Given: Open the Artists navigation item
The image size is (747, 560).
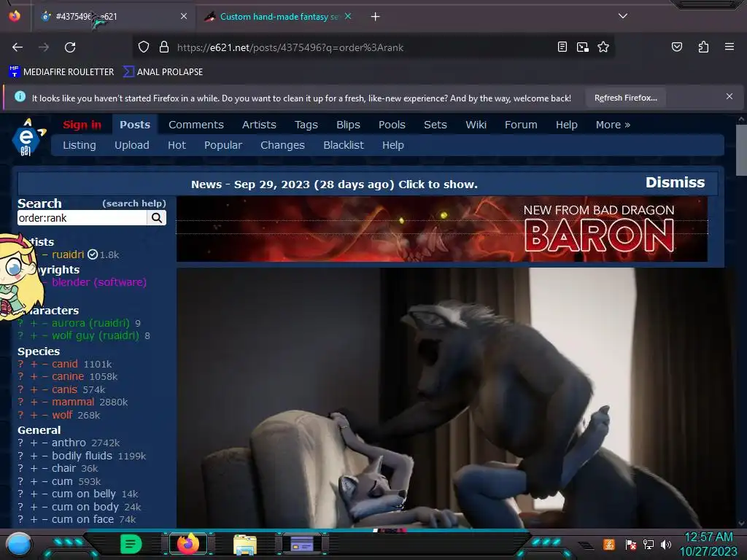Looking at the screenshot, I should click(259, 125).
